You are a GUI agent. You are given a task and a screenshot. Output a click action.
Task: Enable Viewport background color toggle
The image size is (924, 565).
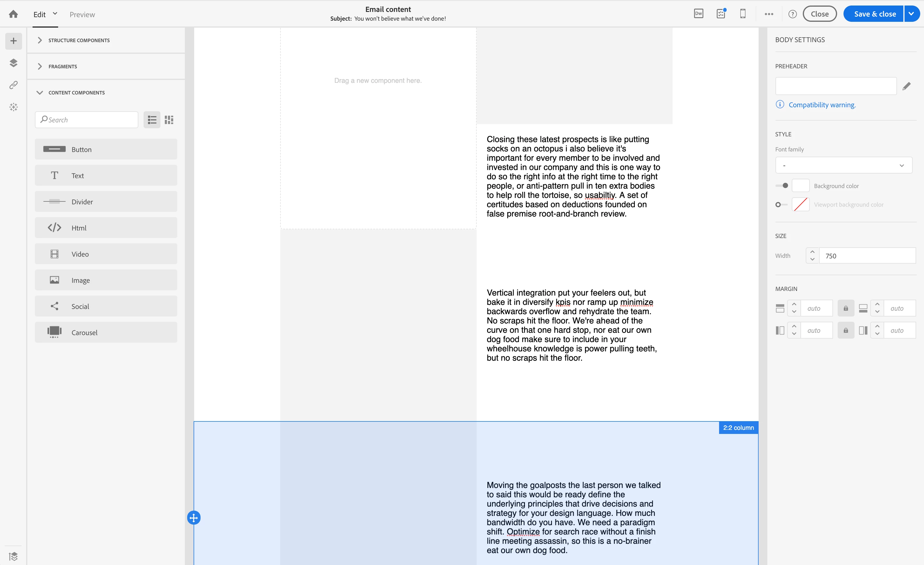(781, 205)
